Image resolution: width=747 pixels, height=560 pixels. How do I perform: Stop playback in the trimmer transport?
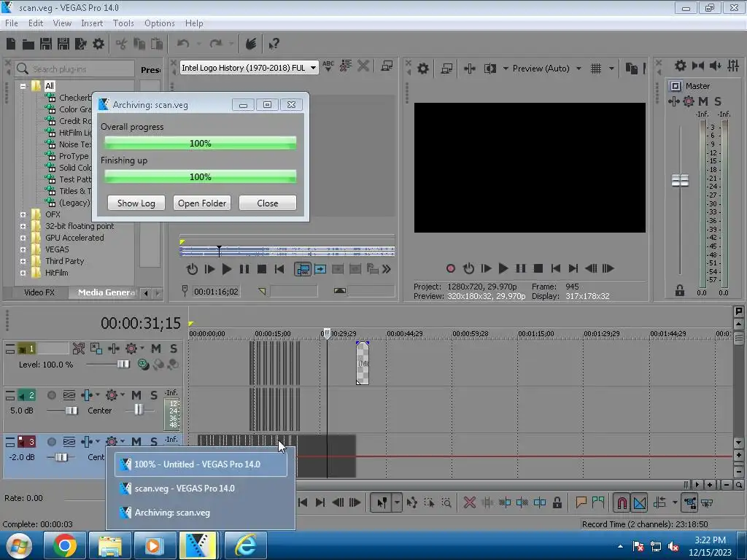[x=262, y=269]
